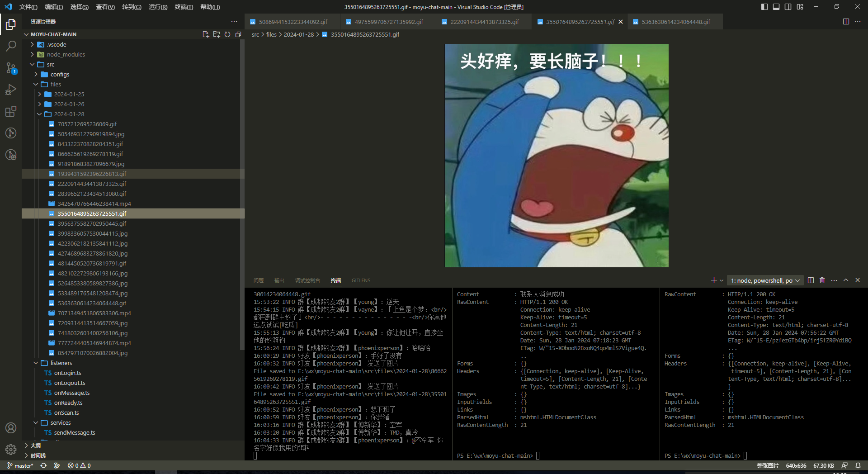This screenshot has width=868, height=474.
Task: Open the Search view in activity bar
Action: [x=11, y=46]
